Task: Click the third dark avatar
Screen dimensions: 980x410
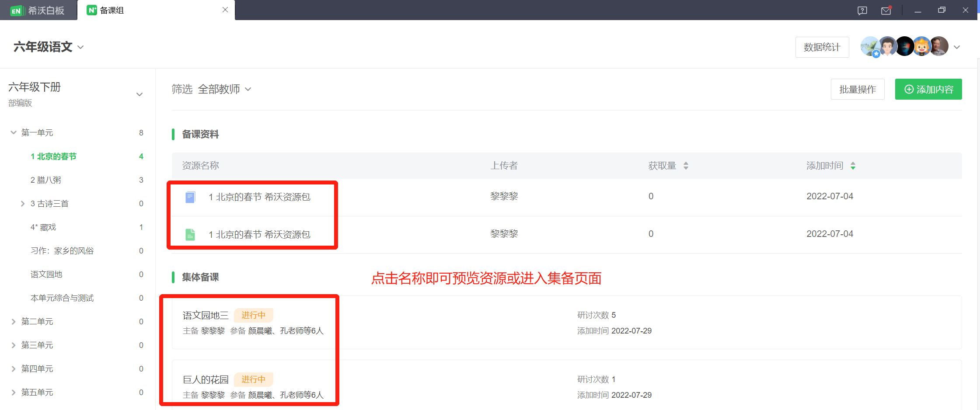Action: pyautogui.click(x=905, y=46)
